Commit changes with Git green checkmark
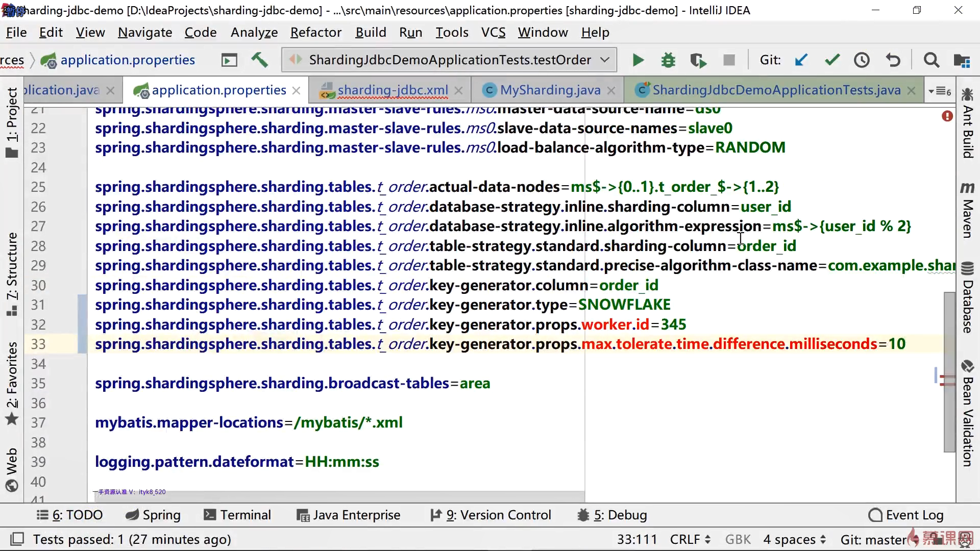 tap(832, 60)
